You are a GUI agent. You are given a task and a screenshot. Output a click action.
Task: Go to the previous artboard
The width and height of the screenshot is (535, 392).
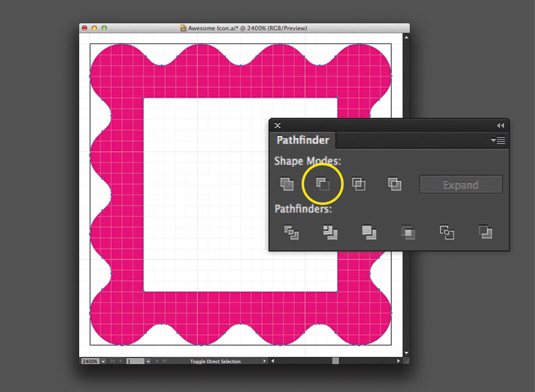(x=120, y=361)
